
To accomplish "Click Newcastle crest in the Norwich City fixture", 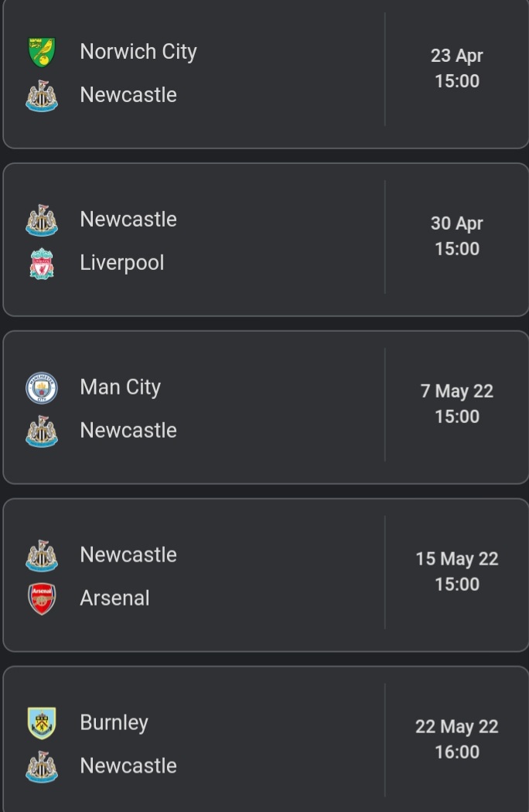I will point(42,96).
